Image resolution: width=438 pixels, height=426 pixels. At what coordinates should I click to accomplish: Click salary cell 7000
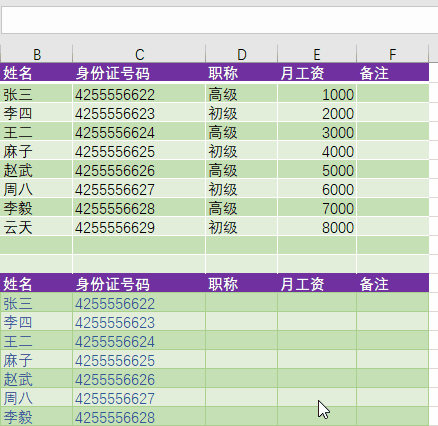[x=317, y=207]
